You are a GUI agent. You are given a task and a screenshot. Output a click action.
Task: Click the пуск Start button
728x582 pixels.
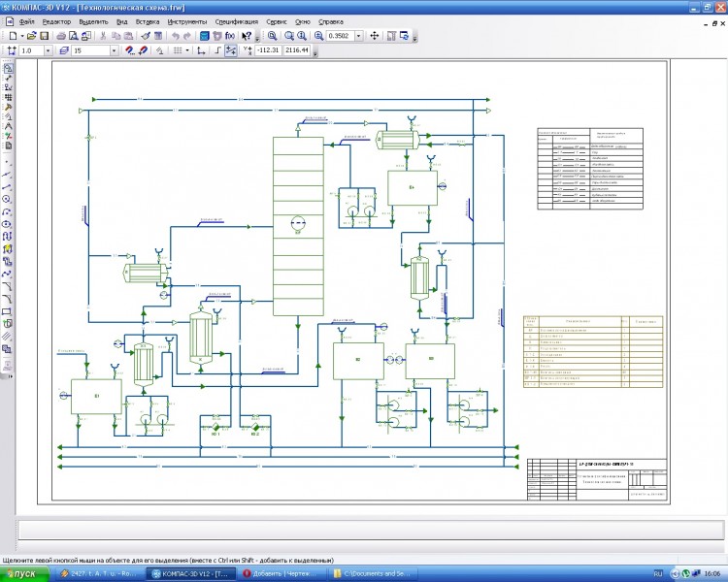tap(23, 574)
